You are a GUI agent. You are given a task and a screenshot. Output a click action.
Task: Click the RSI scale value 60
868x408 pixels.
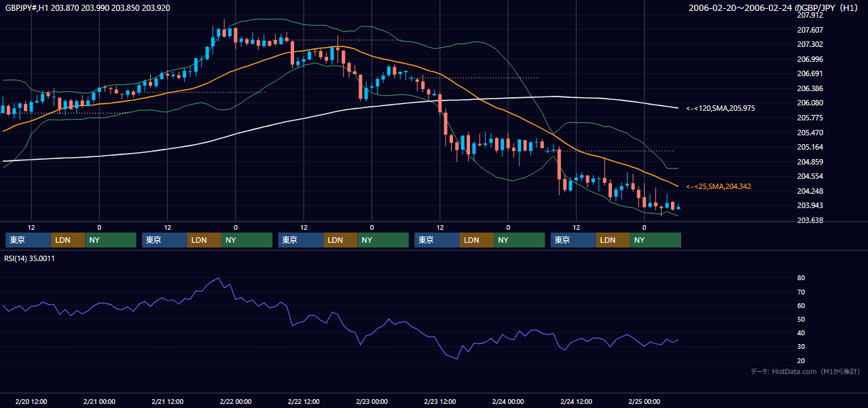[x=801, y=305]
